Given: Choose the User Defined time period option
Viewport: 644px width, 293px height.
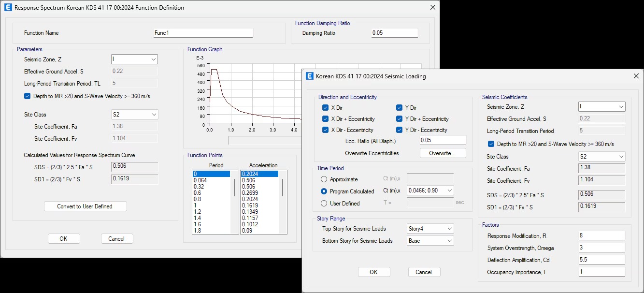Looking at the screenshot, I should 324,204.
